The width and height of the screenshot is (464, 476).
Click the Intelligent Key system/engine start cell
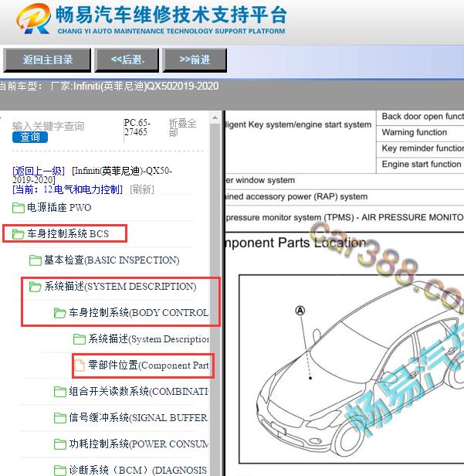click(x=301, y=141)
